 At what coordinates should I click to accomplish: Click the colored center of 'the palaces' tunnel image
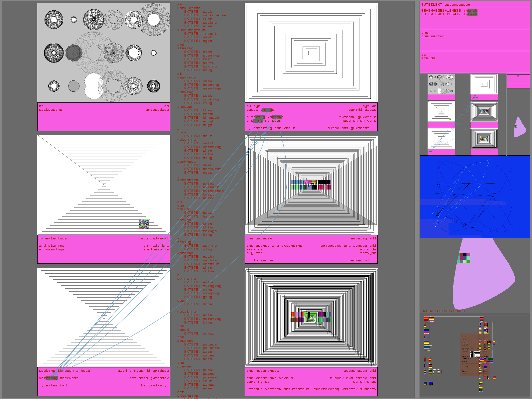(x=311, y=185)
